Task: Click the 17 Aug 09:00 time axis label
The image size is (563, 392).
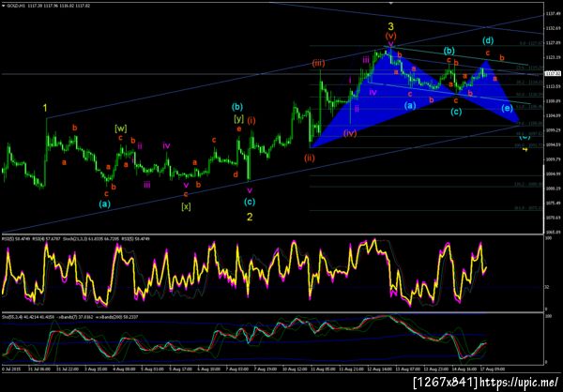Action: tap(494, 369)
